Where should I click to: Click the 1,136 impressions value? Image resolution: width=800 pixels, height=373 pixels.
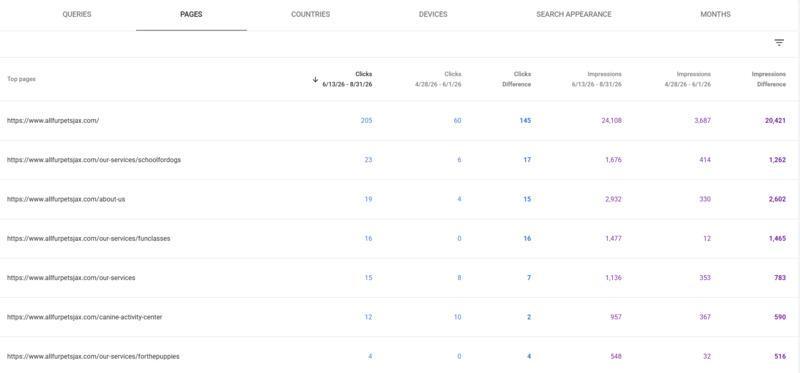[x=613, y=278]
